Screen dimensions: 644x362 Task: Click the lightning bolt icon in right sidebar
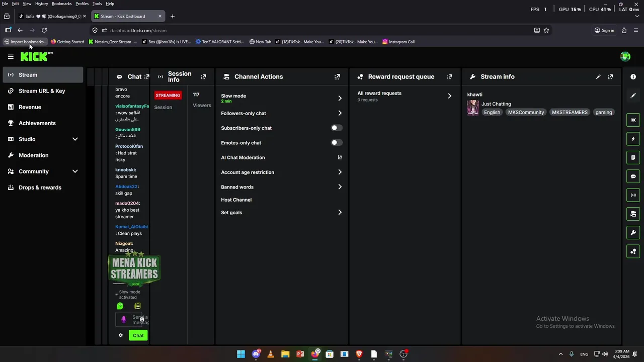(633, 139)
